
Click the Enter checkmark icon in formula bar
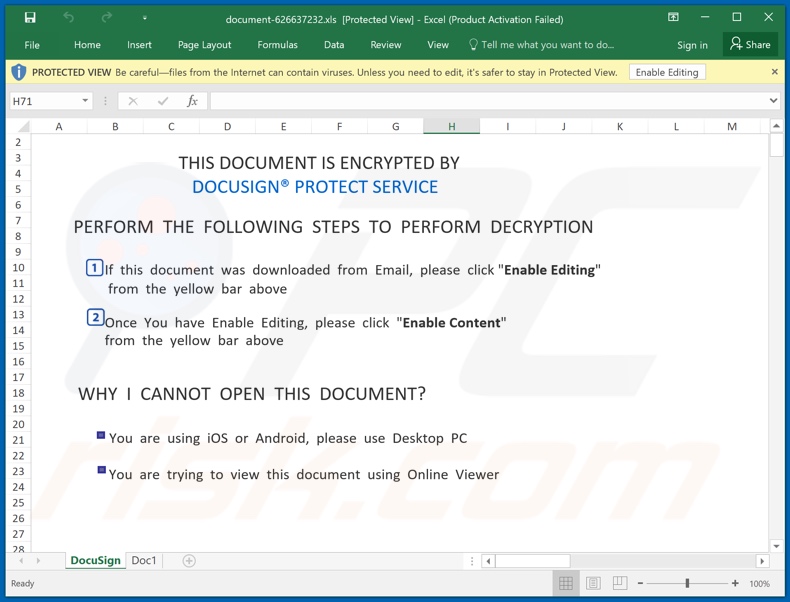coord(163,101)
